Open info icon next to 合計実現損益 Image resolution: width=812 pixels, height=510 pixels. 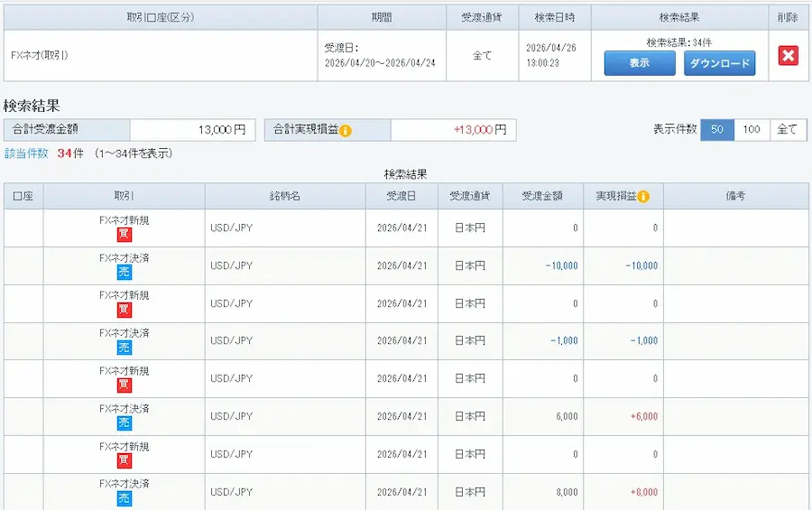346,131
